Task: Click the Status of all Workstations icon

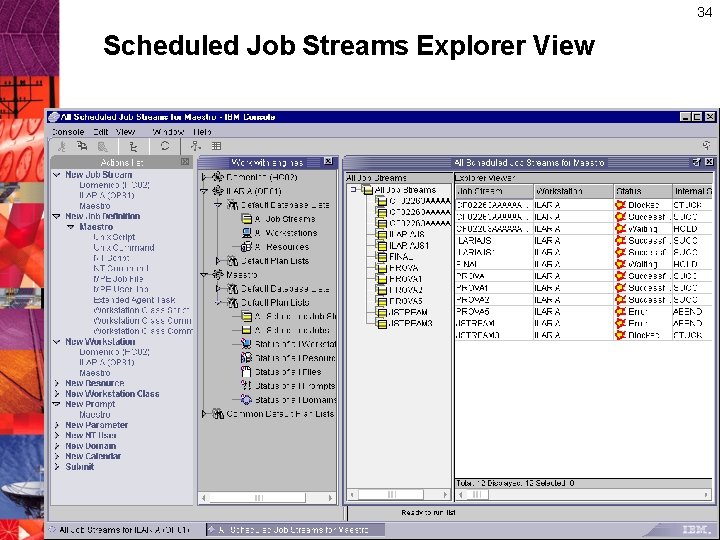Action: [x=247, y=344]
